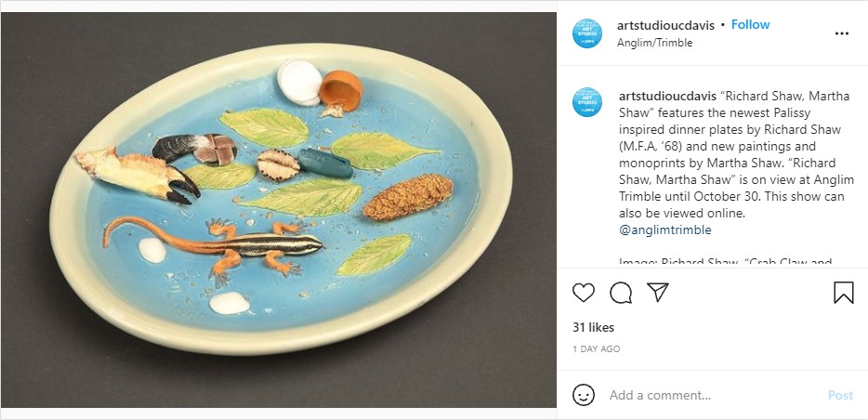Follow the artstudioucdavis account
Viewport: 868px width, 420px height.
point(750,25)
